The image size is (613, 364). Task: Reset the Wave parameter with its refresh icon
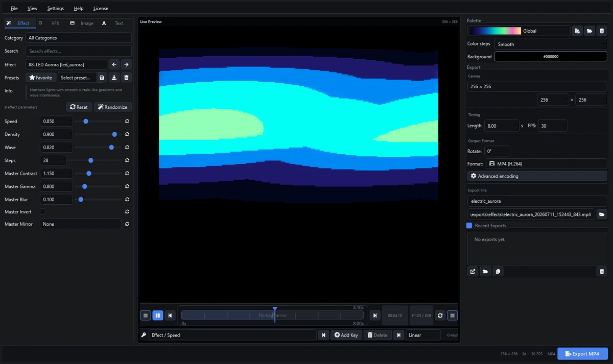[x=127, y=148]
